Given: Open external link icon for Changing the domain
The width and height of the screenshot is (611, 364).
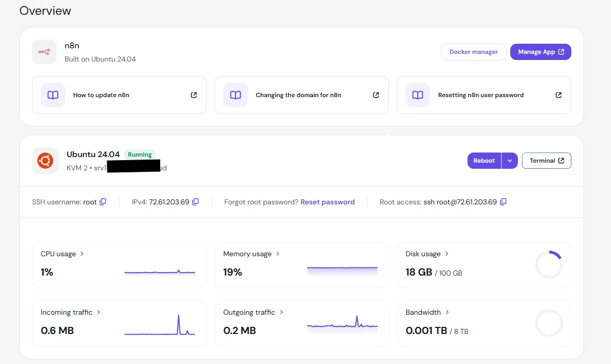Looking at the screenshot, I should [x=376, y=95].
